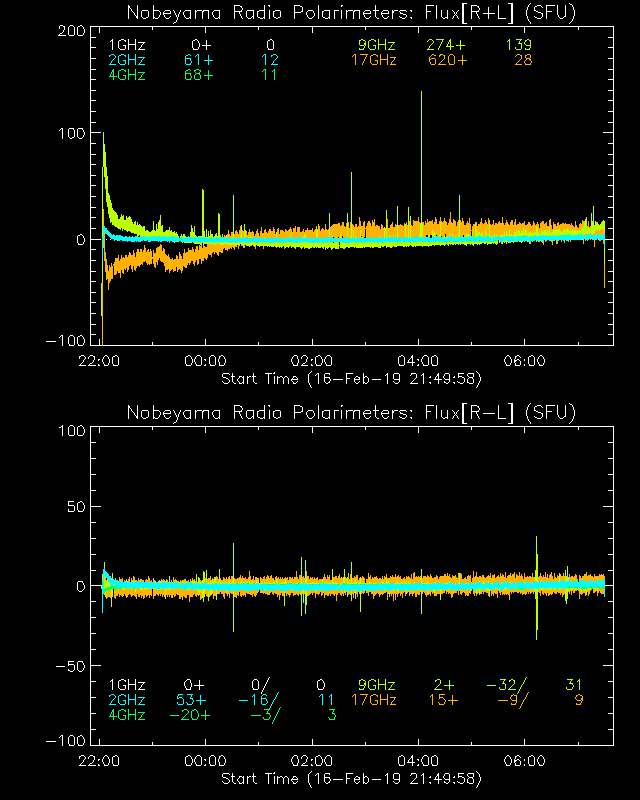Click the -100 y-axis label in R-L plot

tap(66, 740)
